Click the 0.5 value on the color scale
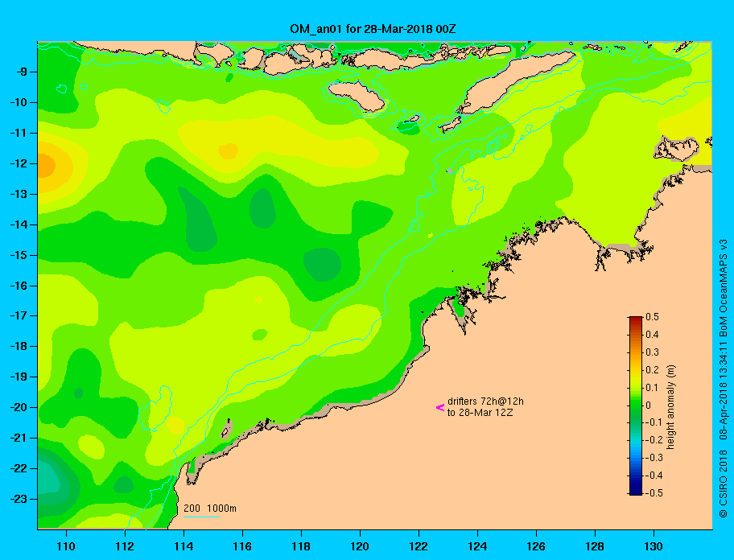 652,317
